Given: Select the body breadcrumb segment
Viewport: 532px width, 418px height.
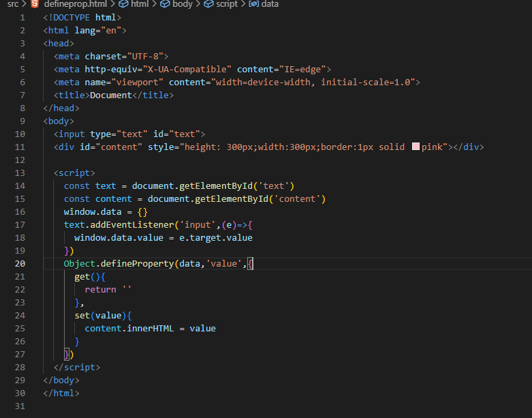Looking at the screenshot, I should click(x=182, y=4).
